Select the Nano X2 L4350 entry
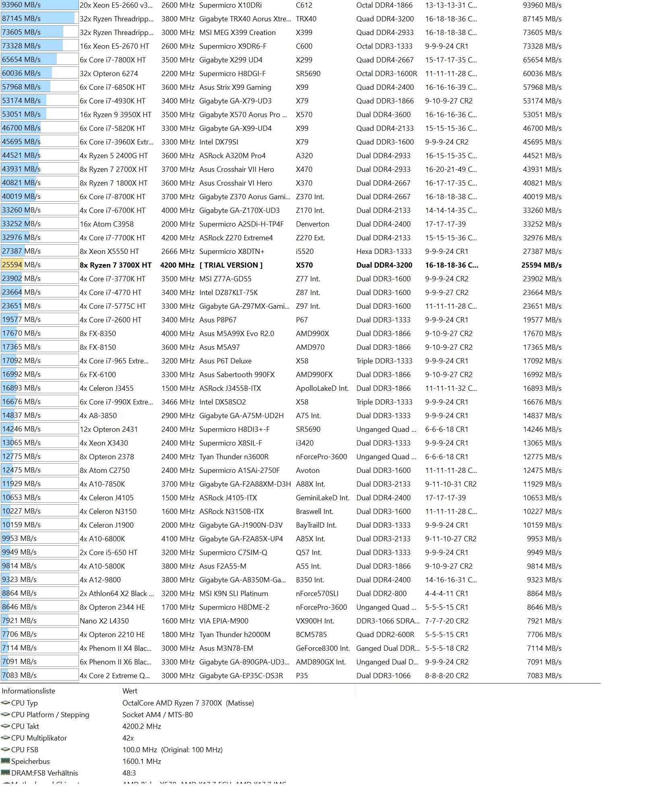This screenshot has width=672, height=786. (x=104, y=621)
